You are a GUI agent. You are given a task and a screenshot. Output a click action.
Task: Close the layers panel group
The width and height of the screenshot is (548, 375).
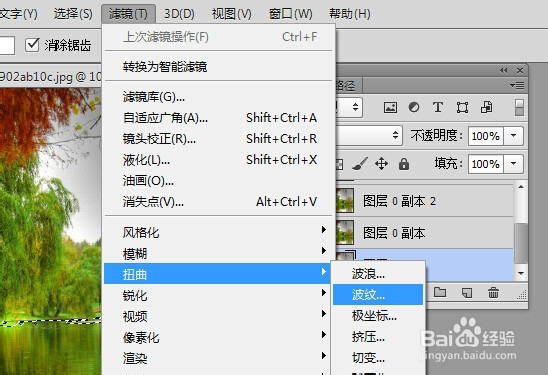coord(520,71)
